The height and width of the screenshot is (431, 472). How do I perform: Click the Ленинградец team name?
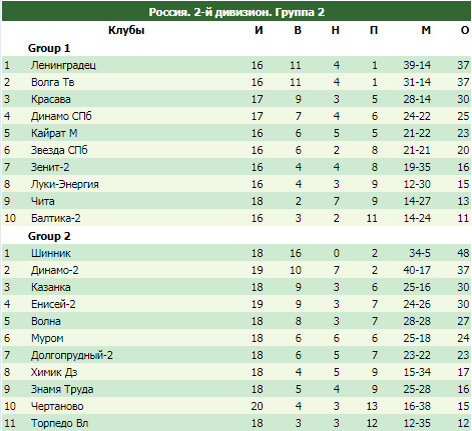coord(63,65)
